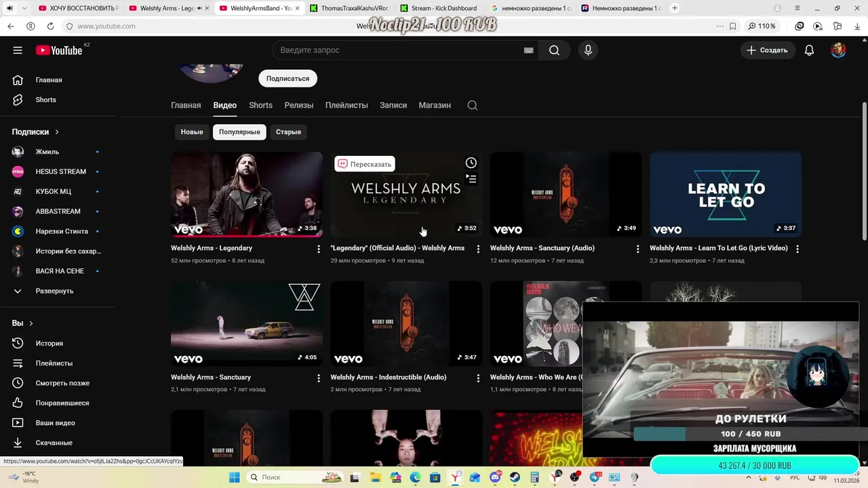Switch to the Релизы tab

click(x=299, y=105)
